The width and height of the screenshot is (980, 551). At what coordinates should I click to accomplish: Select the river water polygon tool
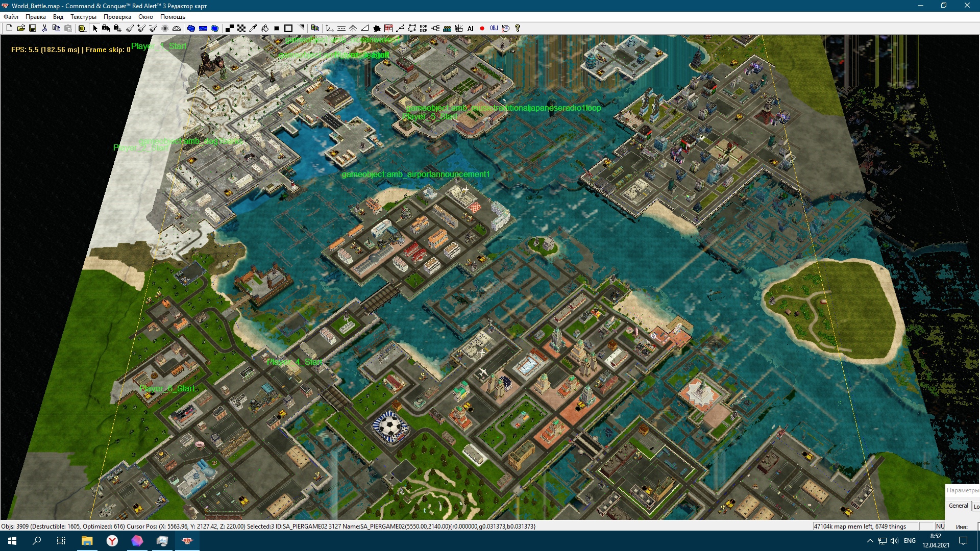214,29
